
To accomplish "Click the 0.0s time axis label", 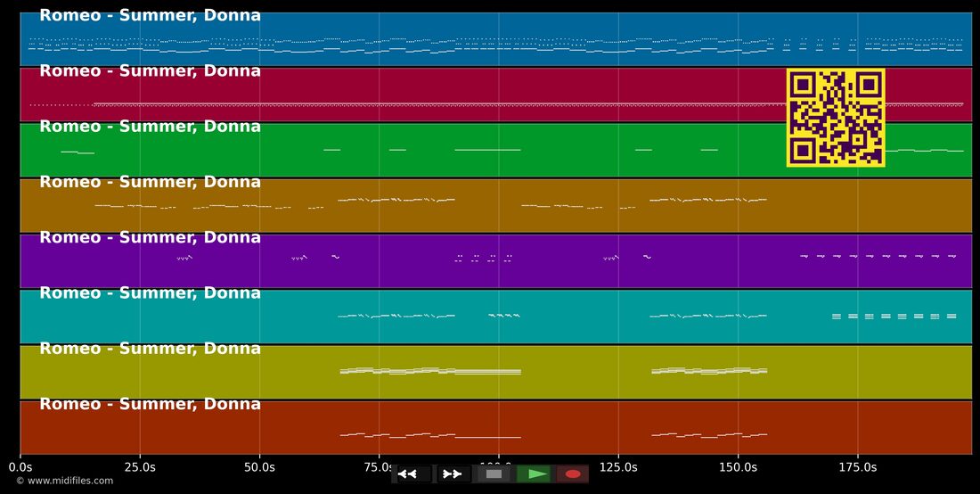I will (x=20, y=467).
